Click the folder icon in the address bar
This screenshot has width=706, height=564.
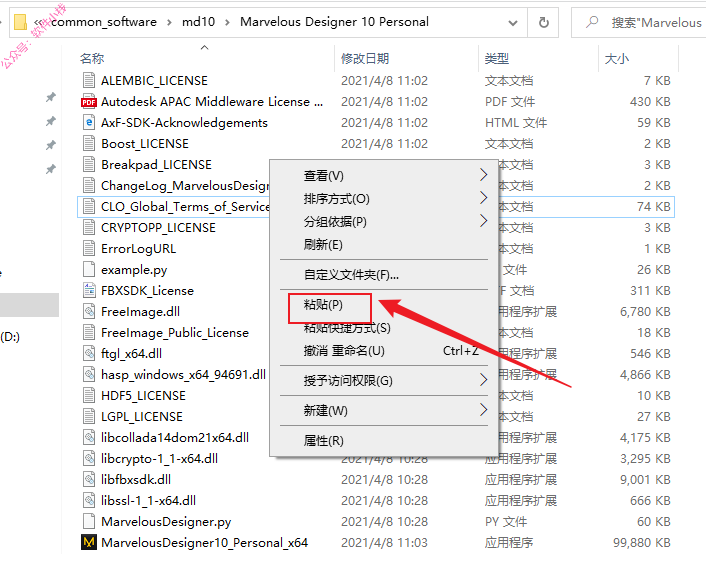coord(20,22)
